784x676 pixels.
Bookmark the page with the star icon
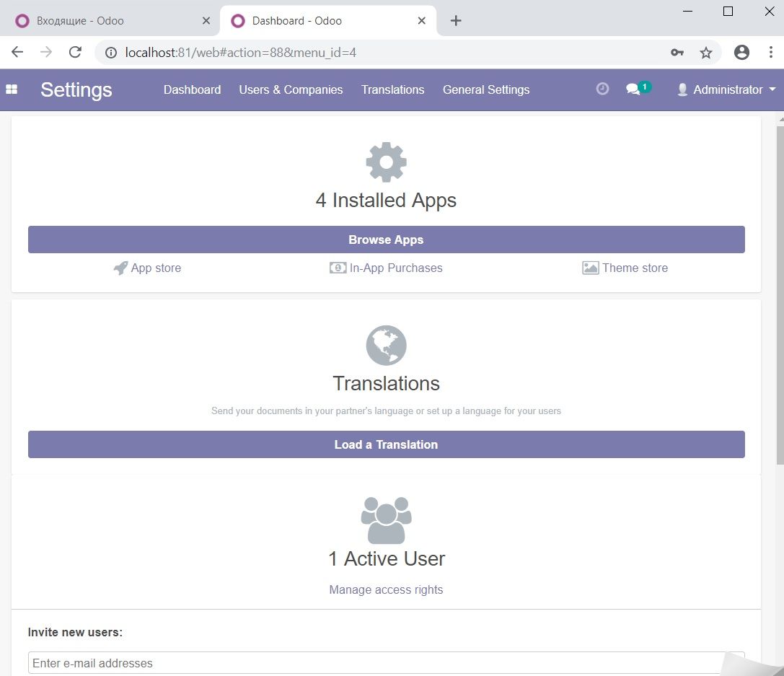[706, 52]
